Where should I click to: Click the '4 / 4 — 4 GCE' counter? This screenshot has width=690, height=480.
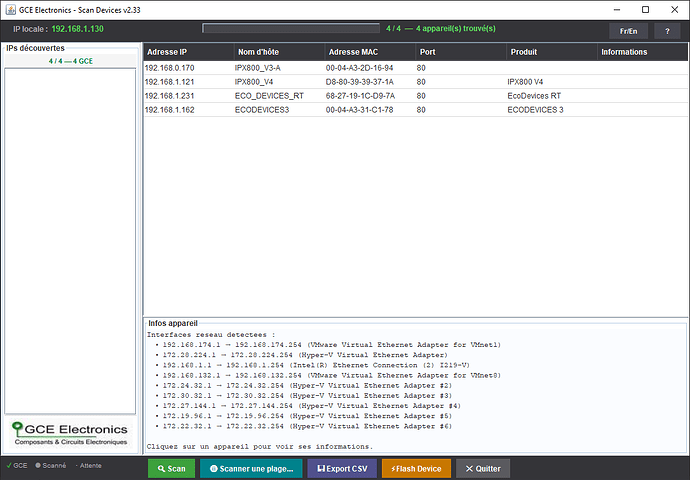(x=71, y=61)
